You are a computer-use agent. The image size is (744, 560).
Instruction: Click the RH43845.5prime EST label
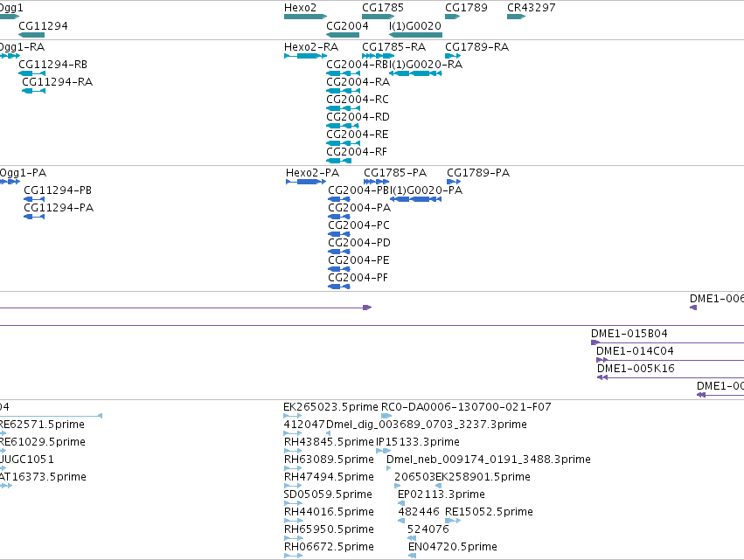tap(329, 442)
